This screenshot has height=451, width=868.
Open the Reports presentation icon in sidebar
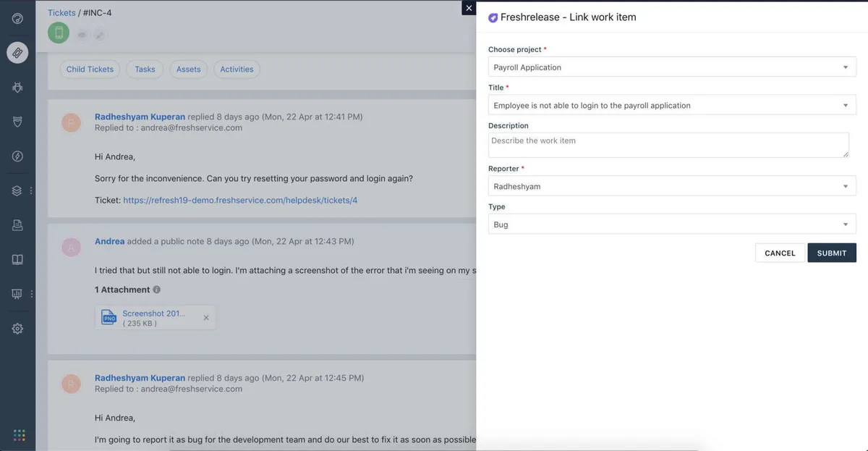(x=17, y=294)
